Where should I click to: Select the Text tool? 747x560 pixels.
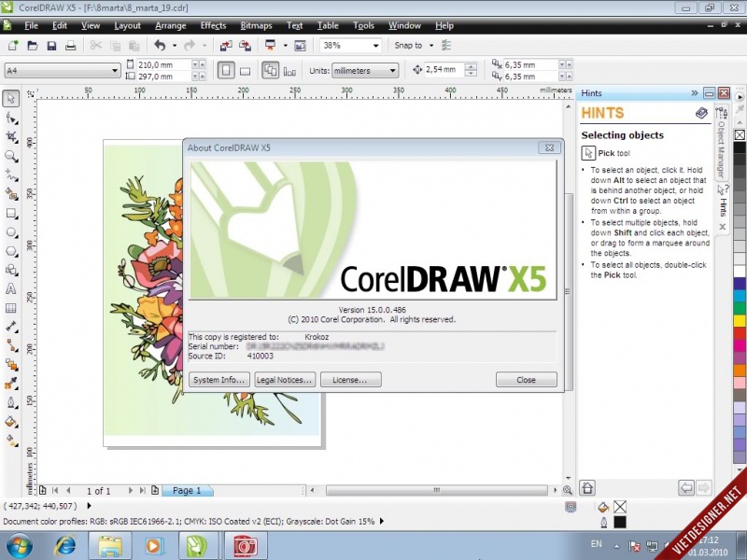point(10,289)
